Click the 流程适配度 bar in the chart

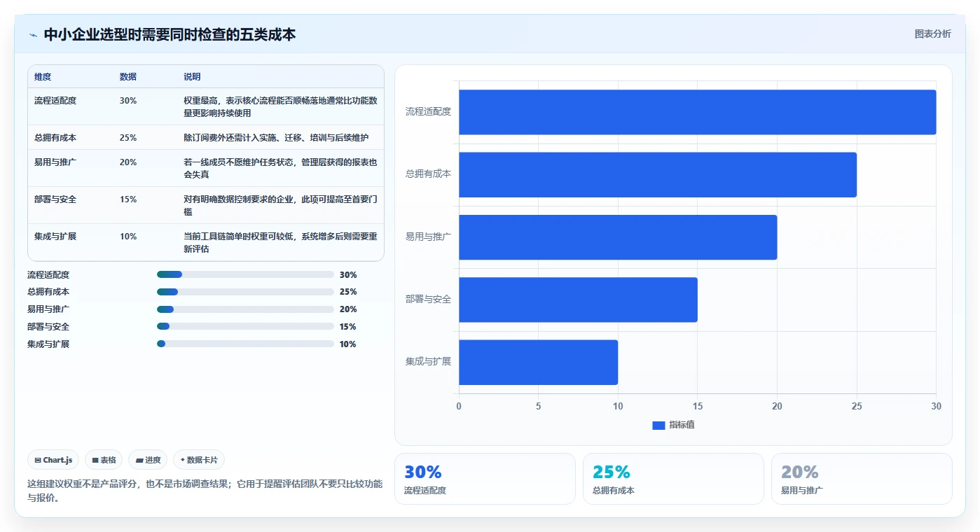pos(697,112)
